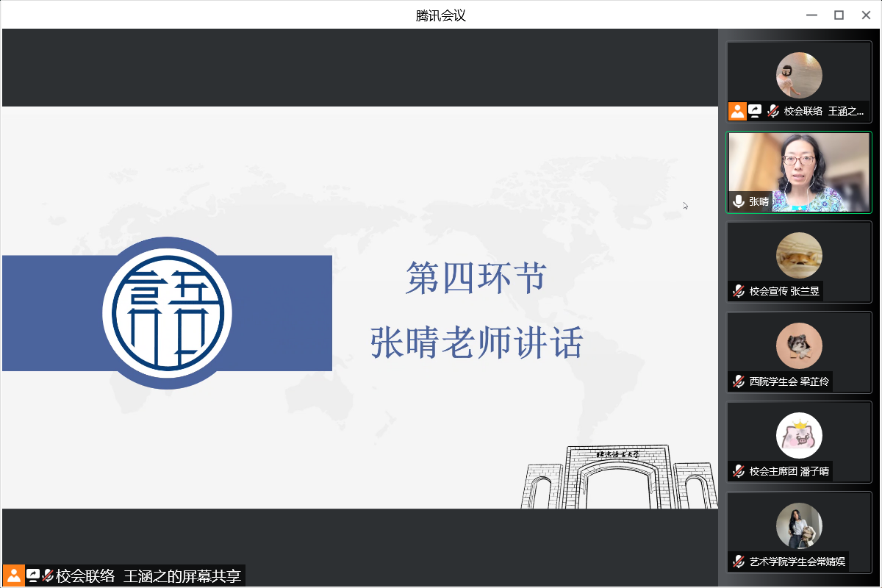The width and height of the screenshot is (882, 588).
Task: Click the active microphone icon beside 张晴
Action: click(739, 201)
